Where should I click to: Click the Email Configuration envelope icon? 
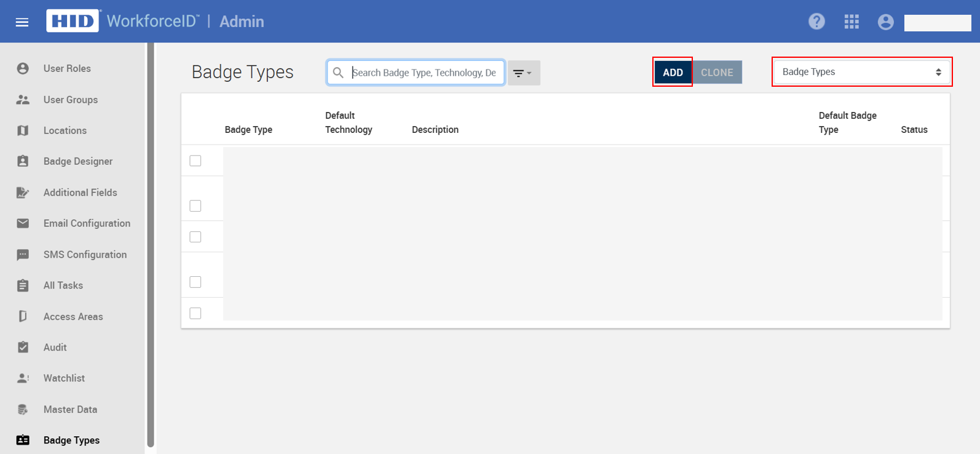pos(23,223)
